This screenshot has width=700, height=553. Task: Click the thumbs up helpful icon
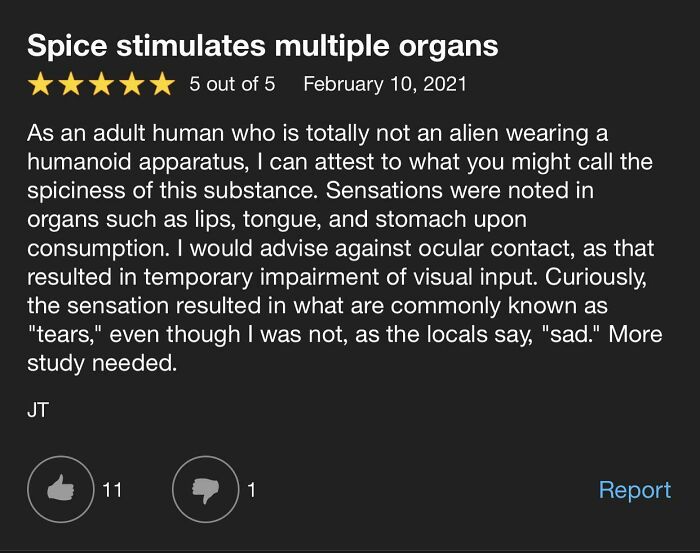coord(60,489)
